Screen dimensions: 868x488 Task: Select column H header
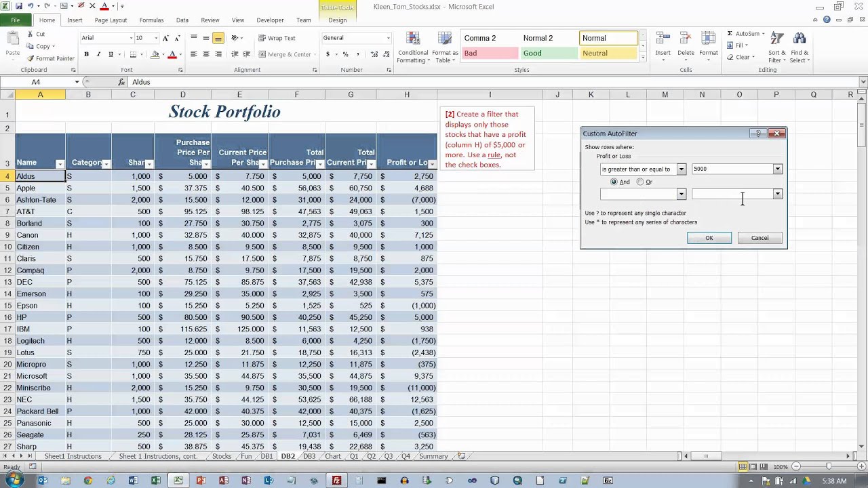407,95
